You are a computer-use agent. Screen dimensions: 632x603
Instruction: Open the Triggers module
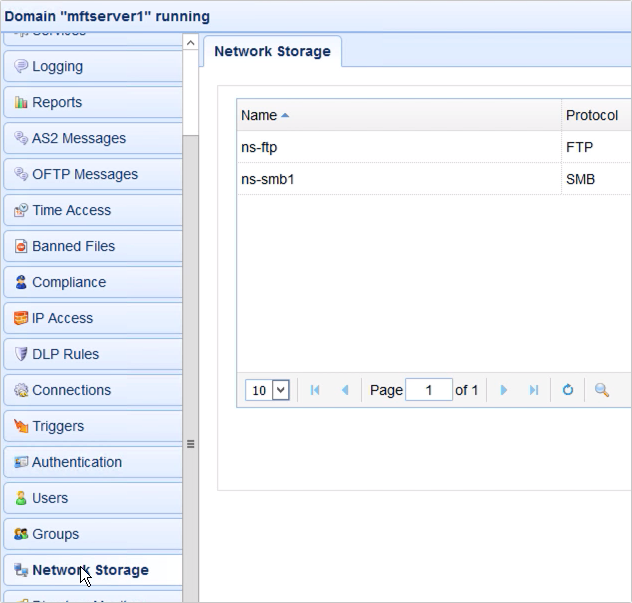58,426
